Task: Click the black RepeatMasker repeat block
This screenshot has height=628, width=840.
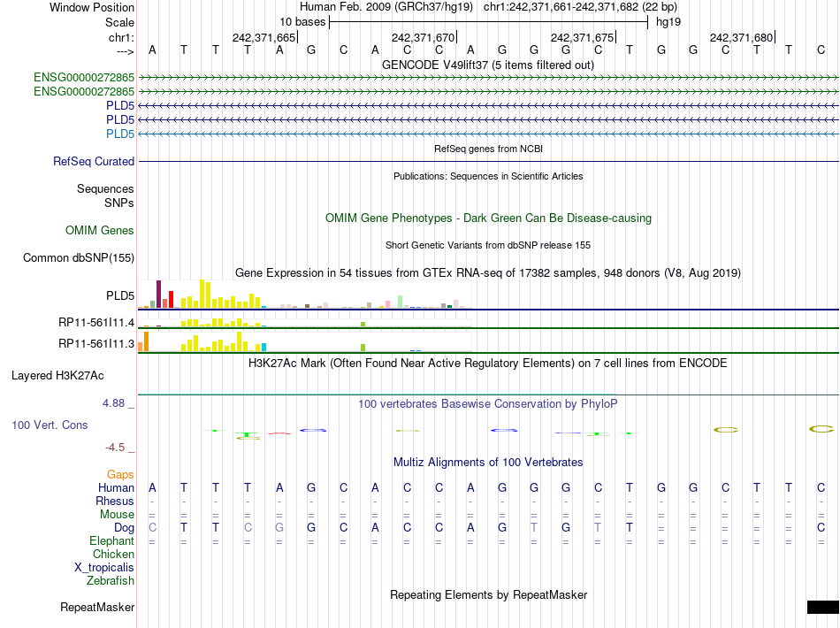Action: click(x=823, y=607)
